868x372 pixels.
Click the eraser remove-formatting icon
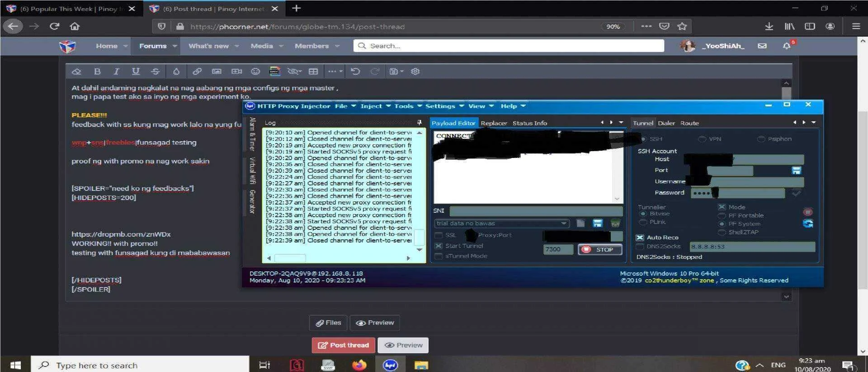coord(76,72)
